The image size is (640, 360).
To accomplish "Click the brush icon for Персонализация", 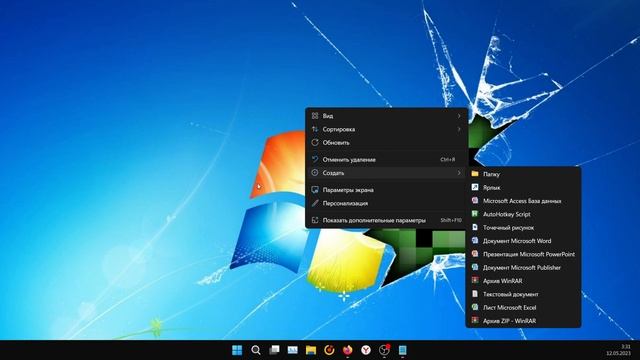I will [315, 203].
